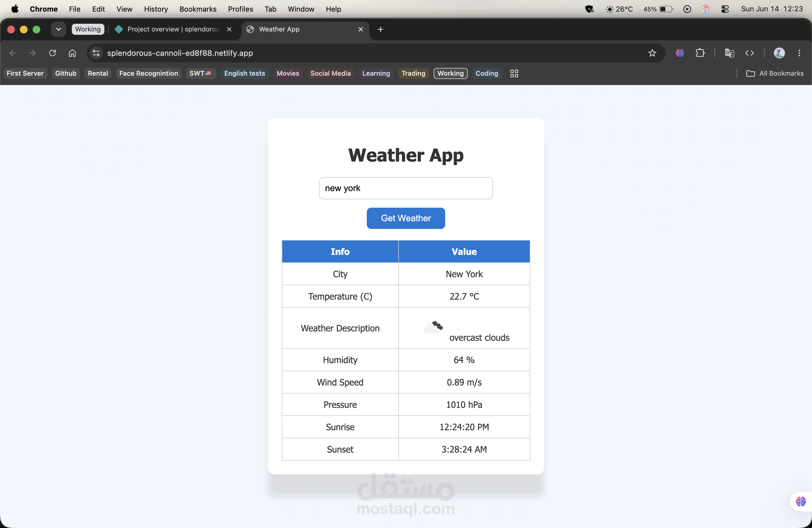Open the Working bookmark folder
This screenshot has height=528, width=812.
pos(450,73)
